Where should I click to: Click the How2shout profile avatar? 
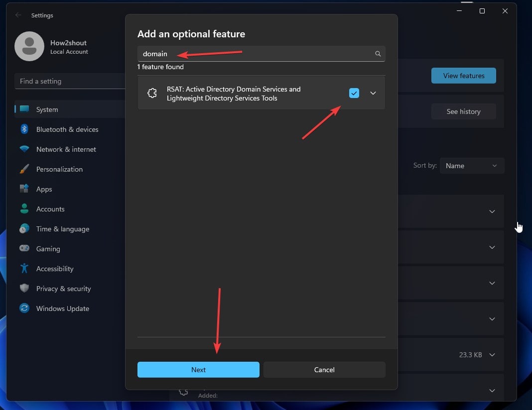click(x=29, y=46)
